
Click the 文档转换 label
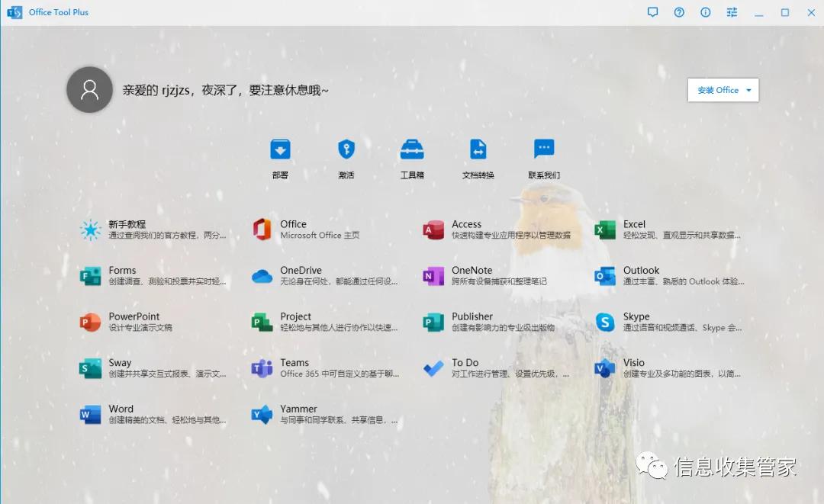(478, 175)
